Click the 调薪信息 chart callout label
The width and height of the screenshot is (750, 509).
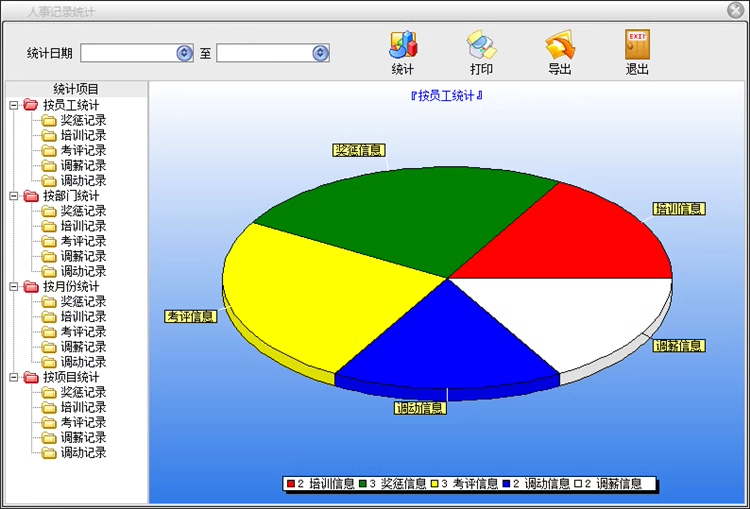point(679,345)
